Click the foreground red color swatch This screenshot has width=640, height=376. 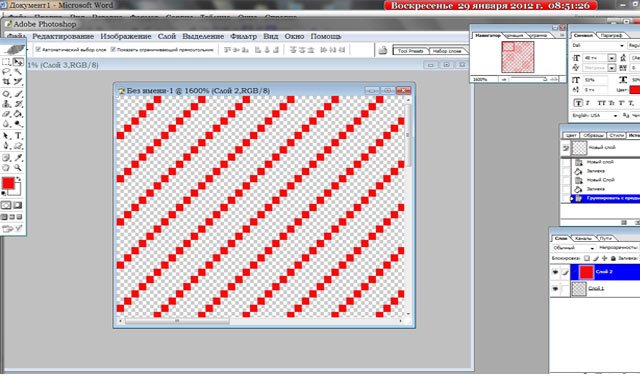[8, 183]
